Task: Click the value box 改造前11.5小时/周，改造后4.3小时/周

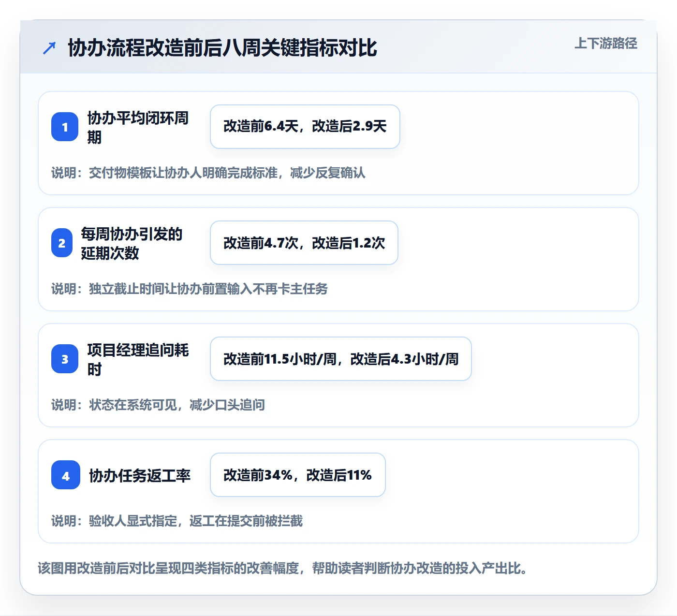Action: click(341, 359)
